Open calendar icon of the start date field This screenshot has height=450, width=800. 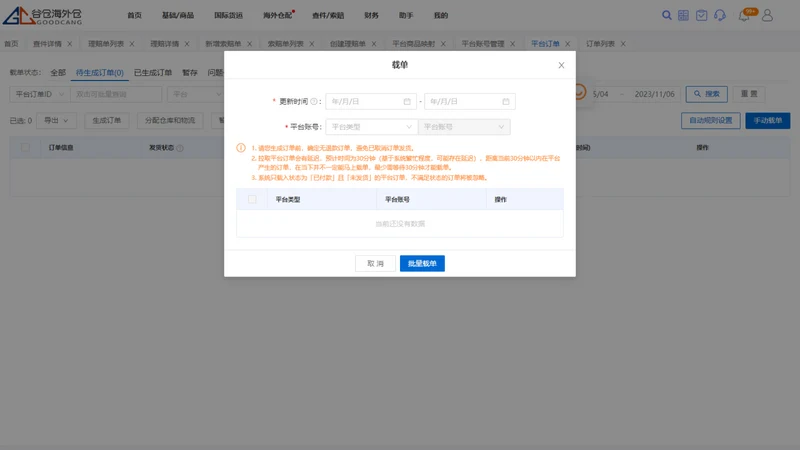coord(407,102)
